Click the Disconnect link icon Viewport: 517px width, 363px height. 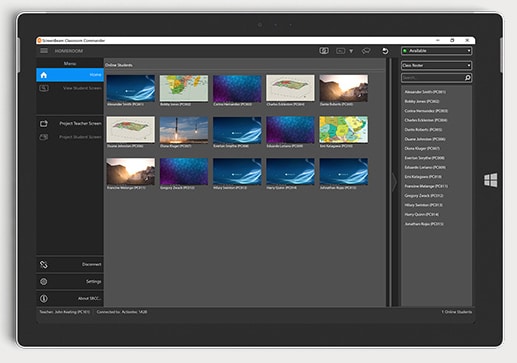[x=44, y=264]
